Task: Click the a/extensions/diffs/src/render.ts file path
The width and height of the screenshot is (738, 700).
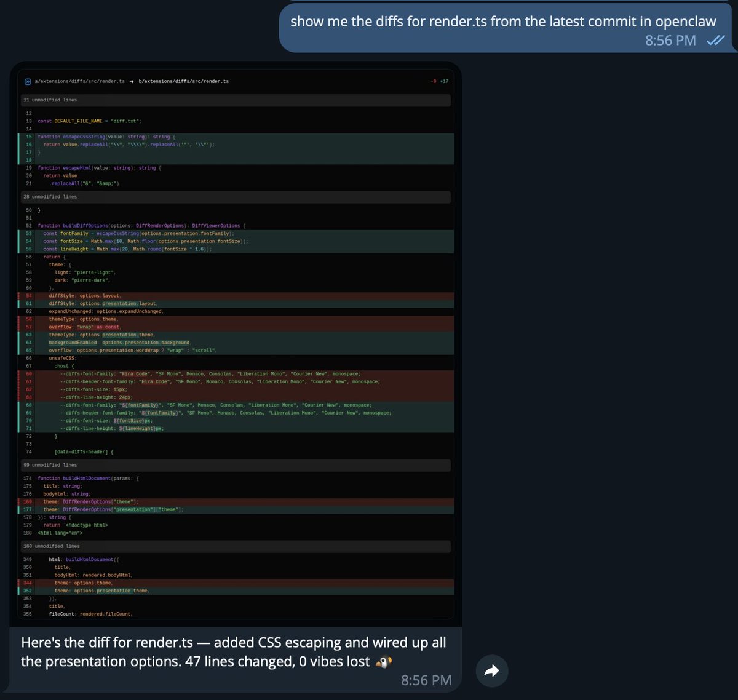Action: pos(79,81)
